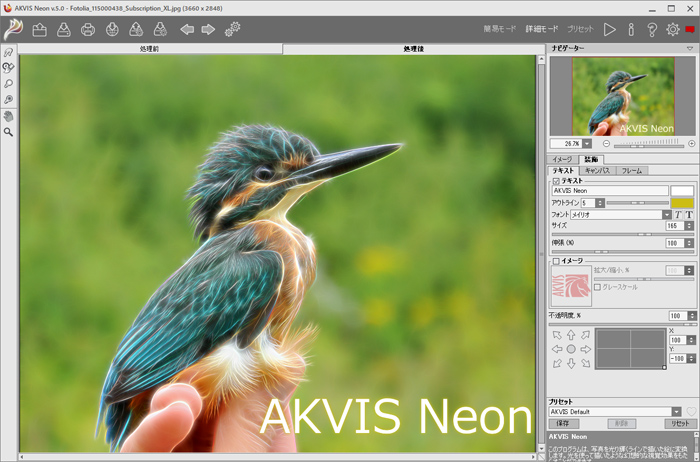Zoom in navigator with plus icon

pos(692,143)
